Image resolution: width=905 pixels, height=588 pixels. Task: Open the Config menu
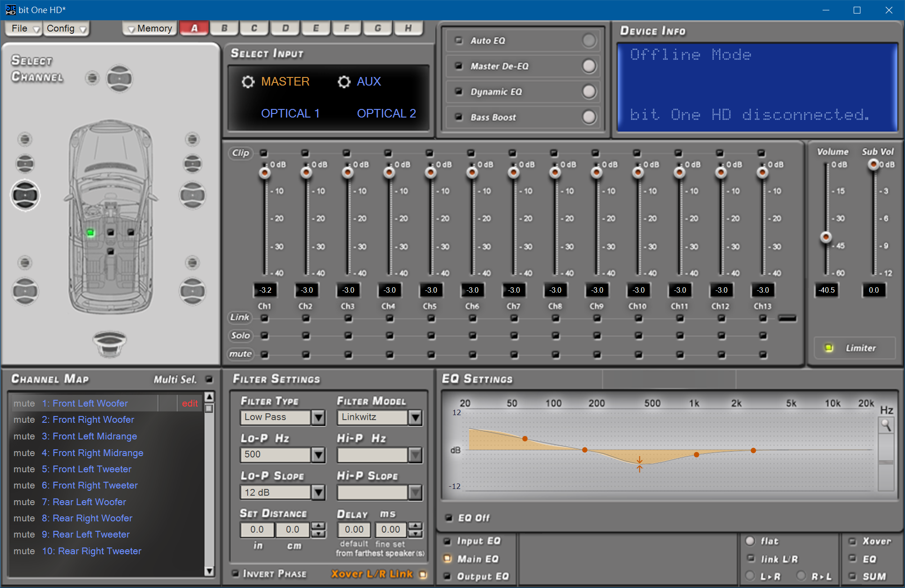click(x=66, y=28)
